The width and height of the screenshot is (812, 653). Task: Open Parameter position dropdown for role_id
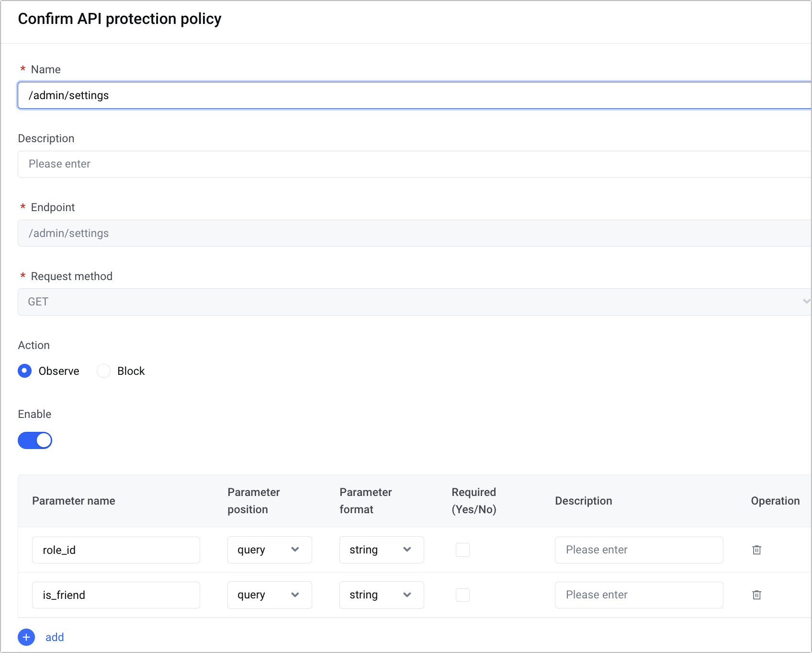click(270, 550)
